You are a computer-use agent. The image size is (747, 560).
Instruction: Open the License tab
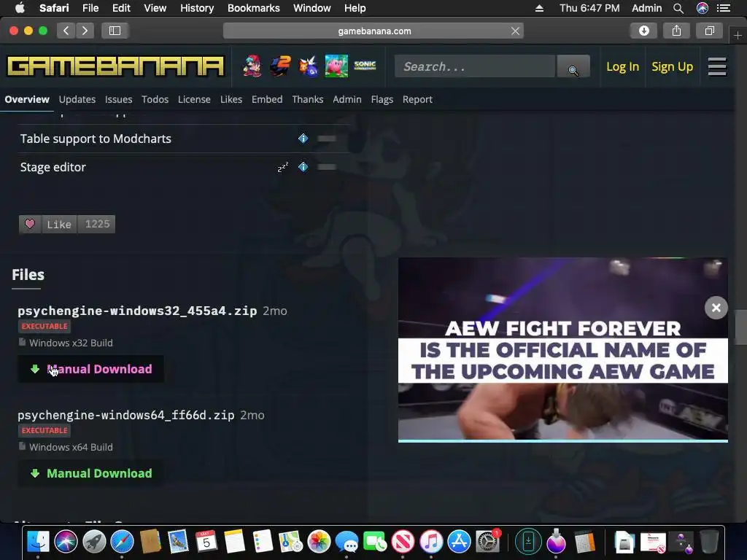(x=194, y=99)
